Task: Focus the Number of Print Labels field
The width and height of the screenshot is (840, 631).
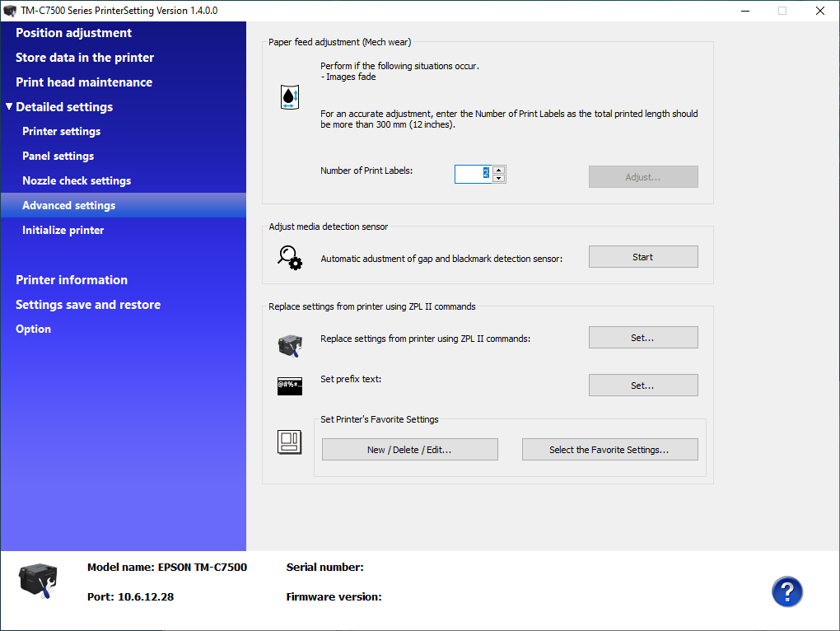Action: [473, 174]
